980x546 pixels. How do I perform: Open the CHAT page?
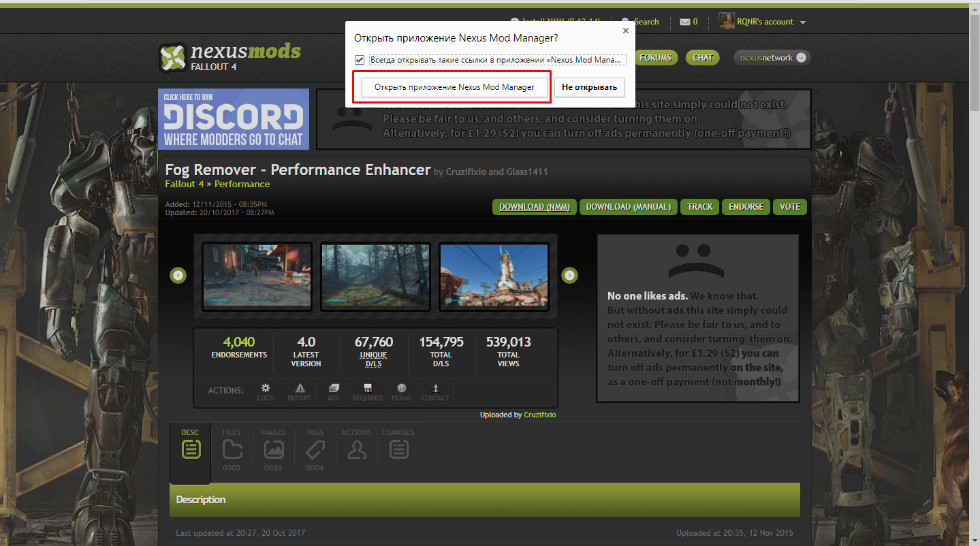point(703,58)
